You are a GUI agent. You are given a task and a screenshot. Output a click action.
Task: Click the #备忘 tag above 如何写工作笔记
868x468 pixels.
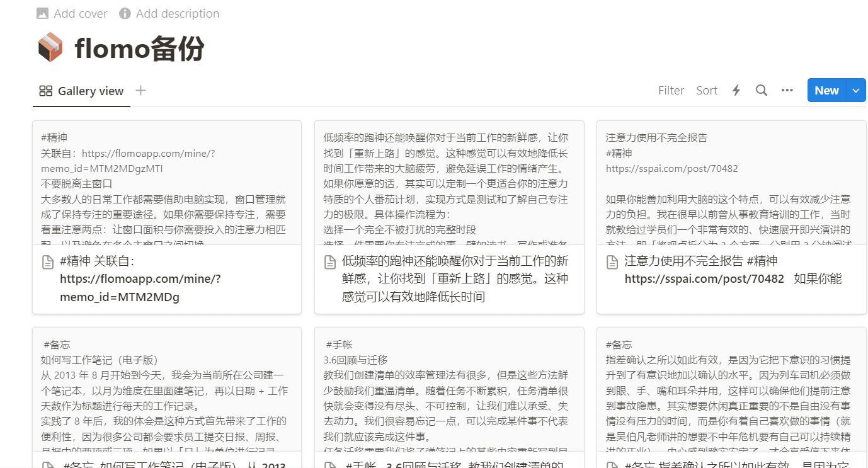(57, 345)
